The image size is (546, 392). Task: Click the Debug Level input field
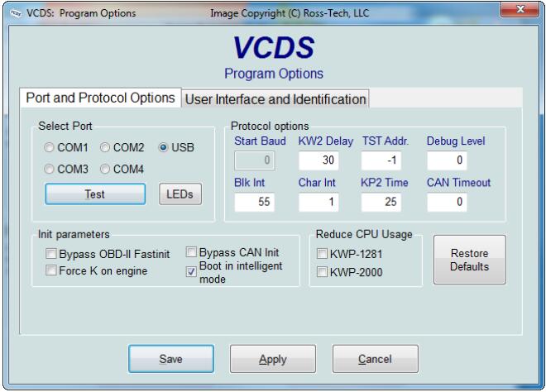pos(447,160)
